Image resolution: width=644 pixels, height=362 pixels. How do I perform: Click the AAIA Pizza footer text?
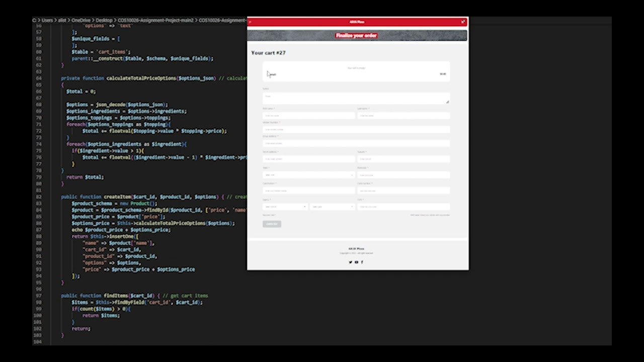pos(356,249)
